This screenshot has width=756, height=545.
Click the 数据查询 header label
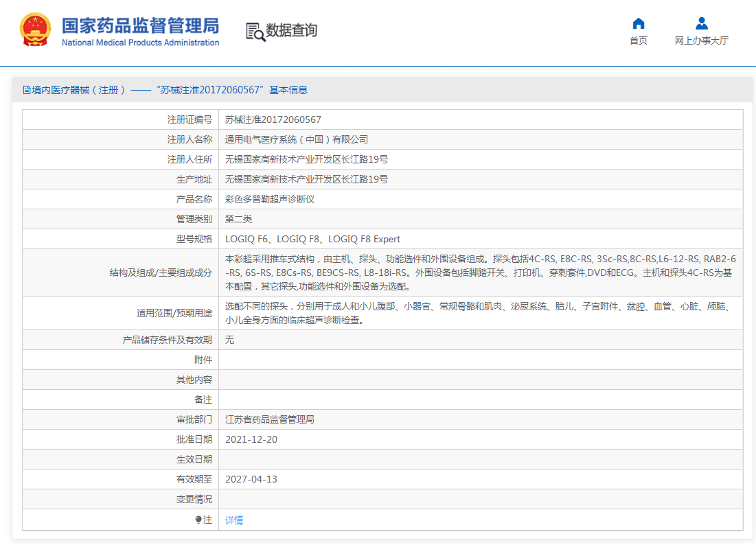click(291, 30)
